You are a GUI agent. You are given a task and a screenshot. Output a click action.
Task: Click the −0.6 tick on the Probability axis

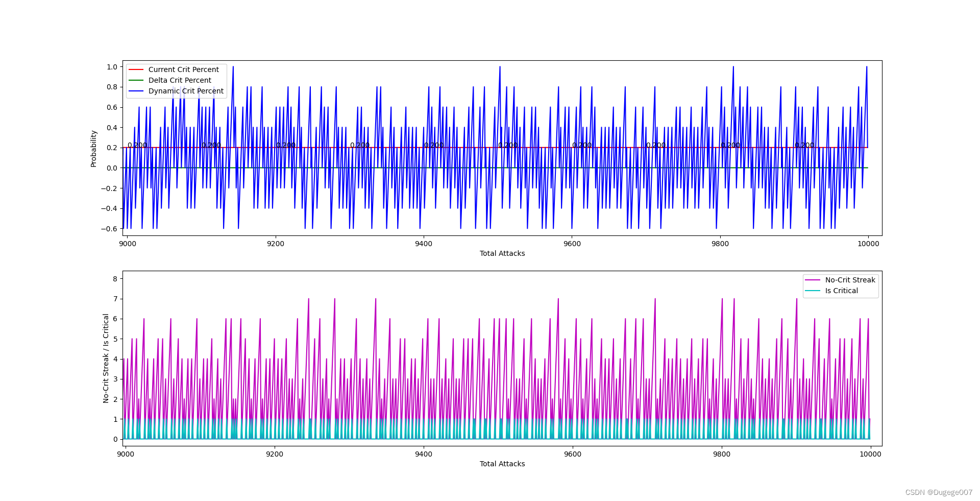point(109,229)
